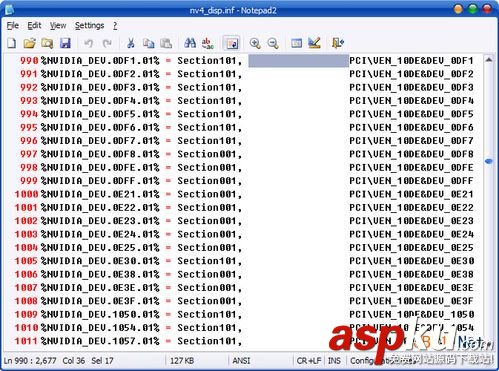Open the syntax scheme selection icon
The width and height of the screenshot is (499, 371).
[296, 43]
